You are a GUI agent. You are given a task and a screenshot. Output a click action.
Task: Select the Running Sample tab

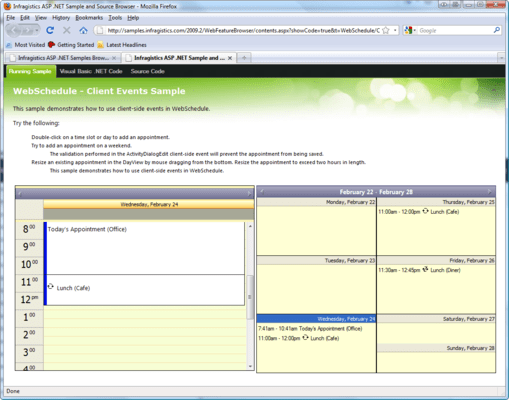[x=30, y=71]
